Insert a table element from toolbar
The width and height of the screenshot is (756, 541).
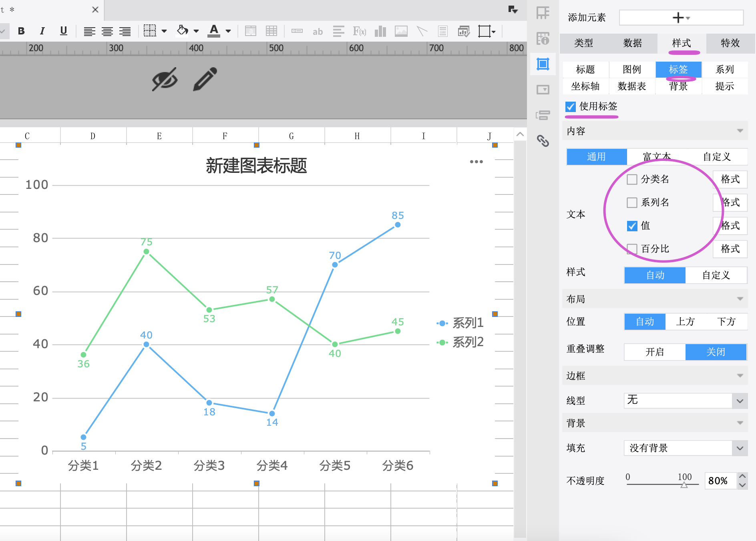point(271,31)
